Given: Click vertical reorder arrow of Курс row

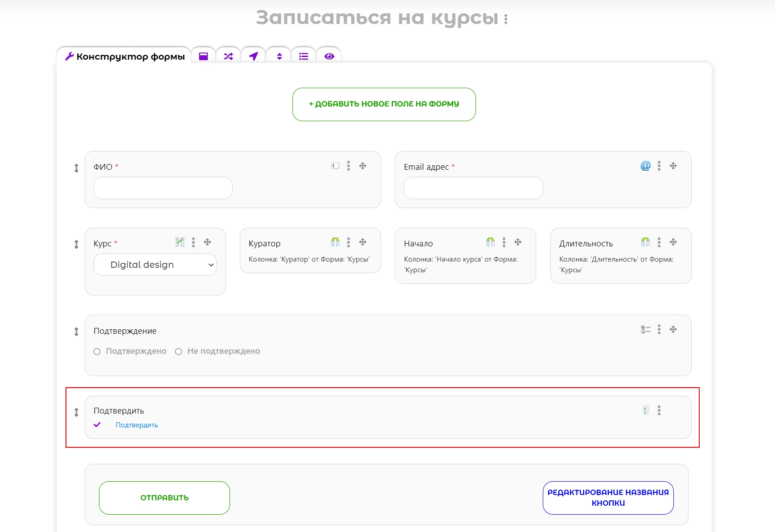Looking at the screenshot, I should [x=76, y=244].
